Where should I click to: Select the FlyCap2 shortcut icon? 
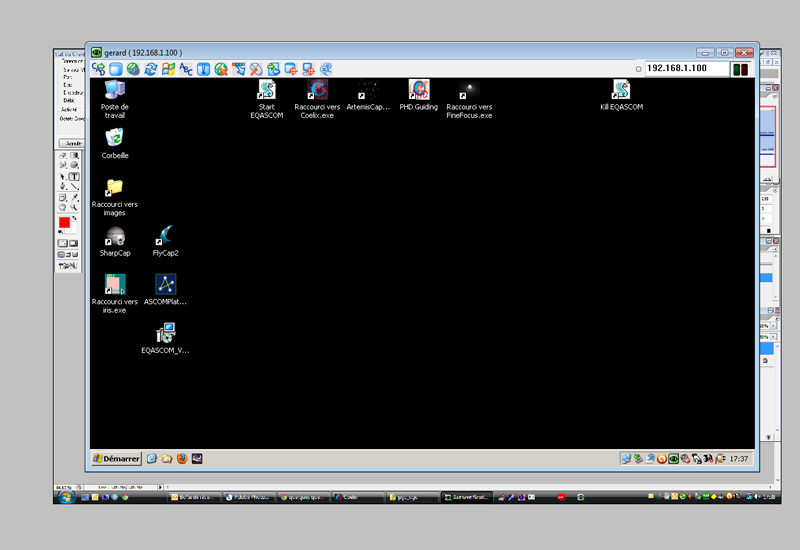[x=165, y=241]
